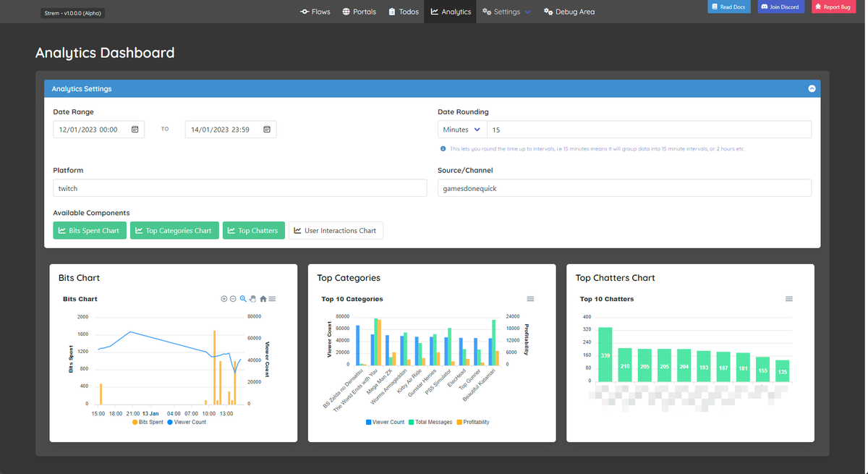Screen dimensions: 868x474
Task: Click the chatter bar labeled 135
Action: [782, 371]
